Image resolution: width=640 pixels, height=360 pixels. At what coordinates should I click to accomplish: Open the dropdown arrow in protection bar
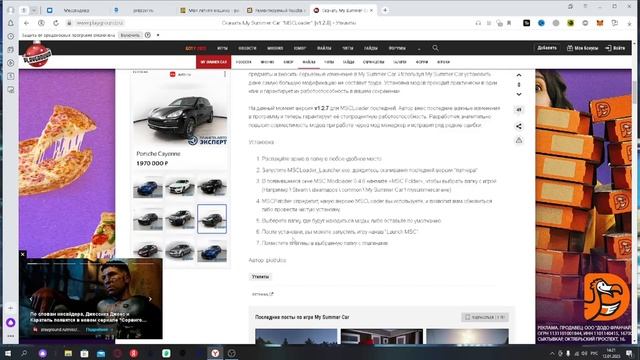coord(158,36)
